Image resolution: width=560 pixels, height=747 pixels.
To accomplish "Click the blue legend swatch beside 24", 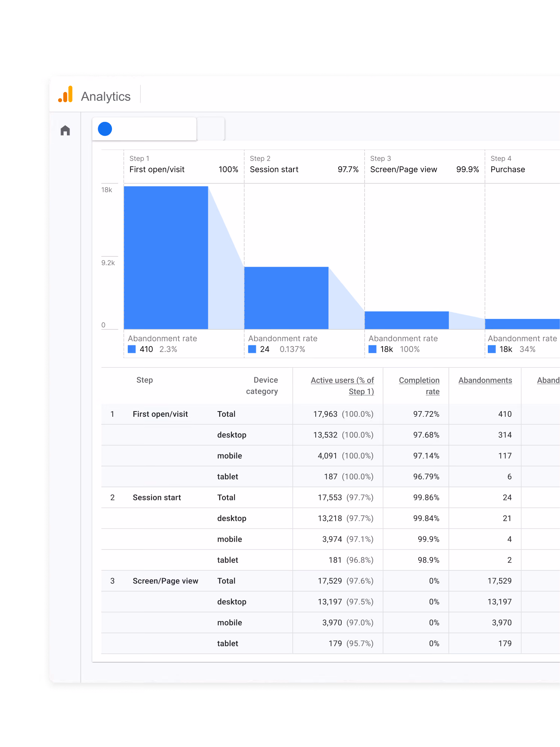I will tap(252, 349).
